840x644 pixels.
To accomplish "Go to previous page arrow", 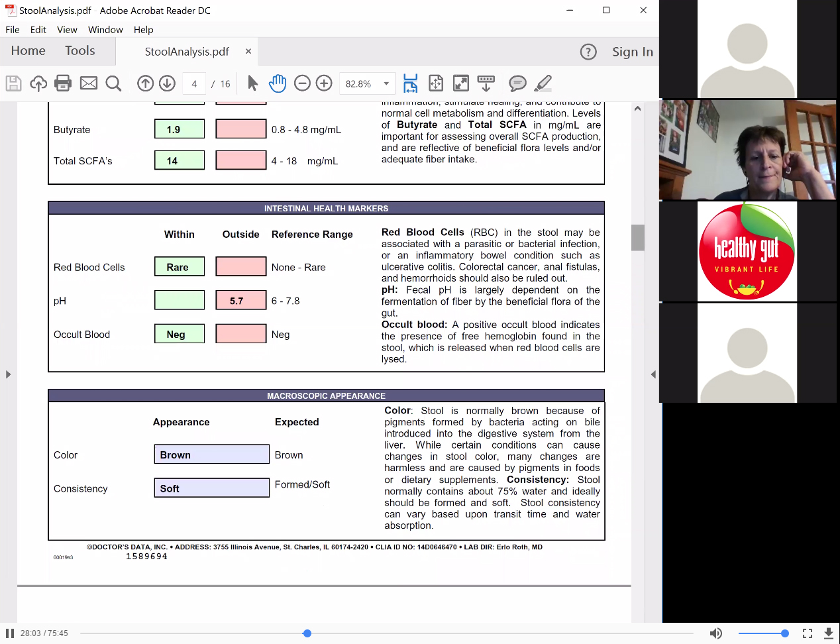I will pos(145,83).
